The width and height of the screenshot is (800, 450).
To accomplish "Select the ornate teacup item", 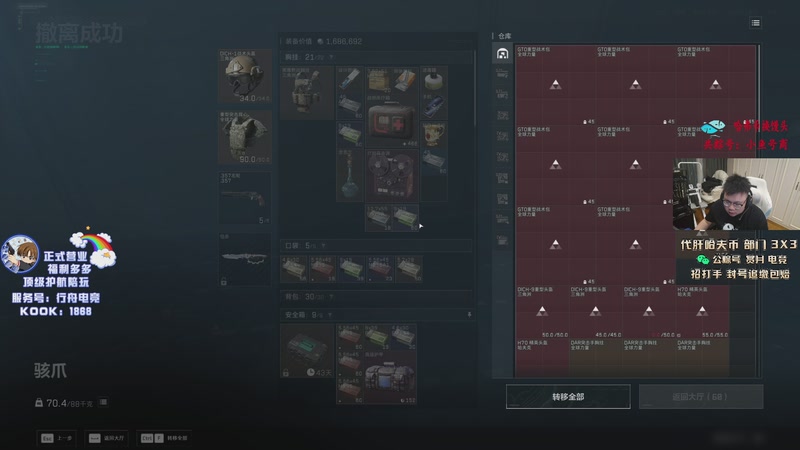I will (x=433, y=135).
